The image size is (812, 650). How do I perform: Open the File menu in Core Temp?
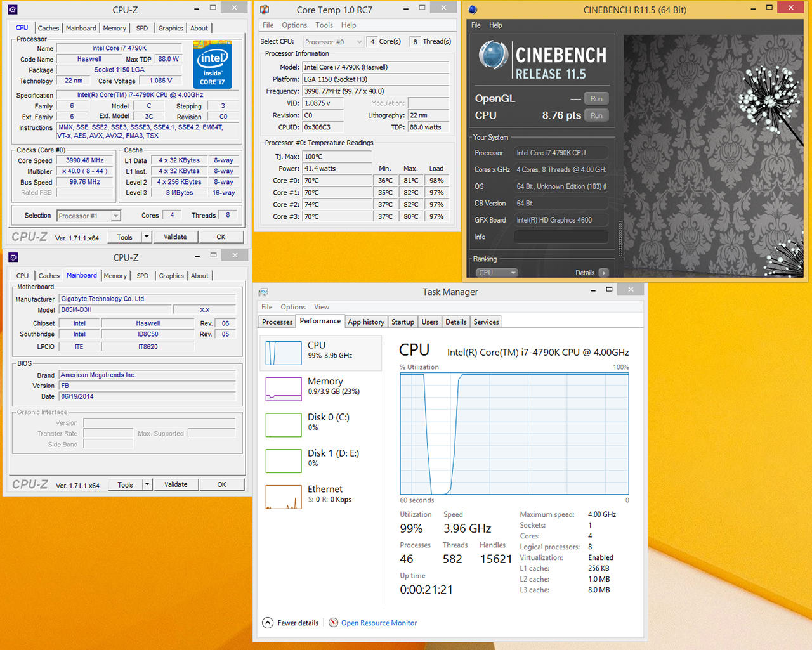coord(268,25)
